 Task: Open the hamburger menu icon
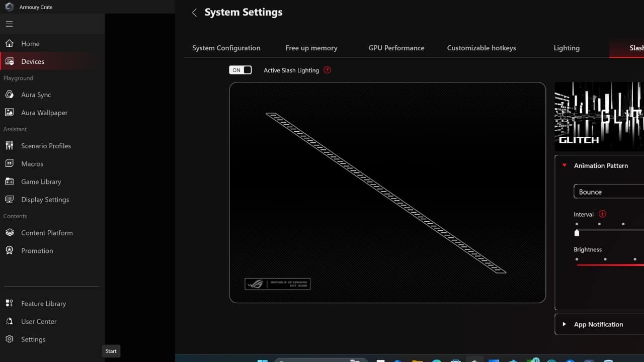(9, 24)
